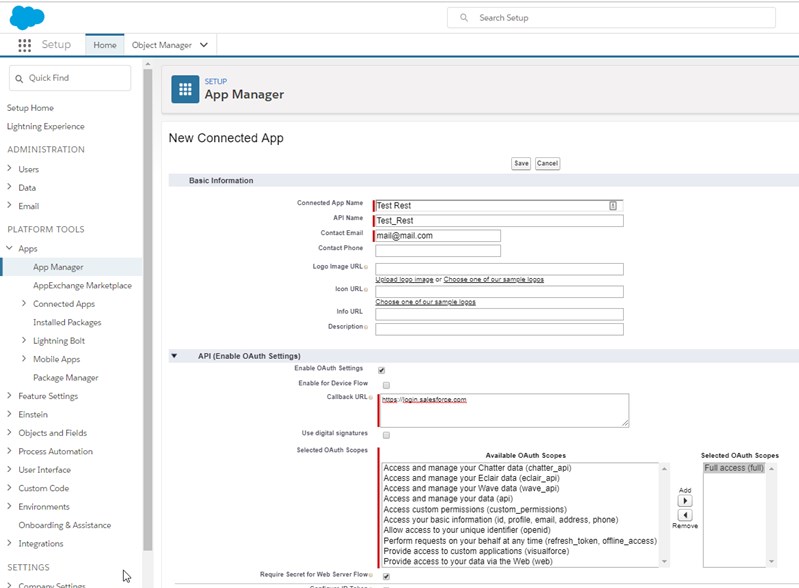Toggle Enable OAuth Settings checkbox
The height and width of the screenshot is (588, 799).
(381, 370)
